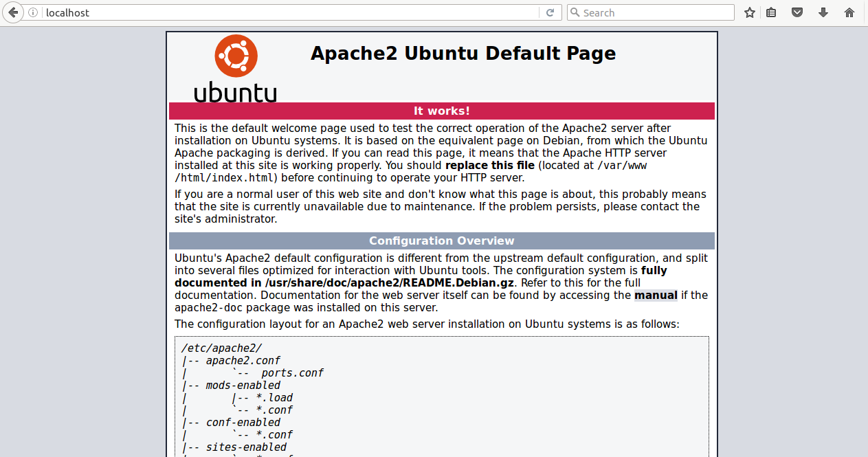Bookmark this page with the star icon
868x457 pixels.
tap(750, 12)
